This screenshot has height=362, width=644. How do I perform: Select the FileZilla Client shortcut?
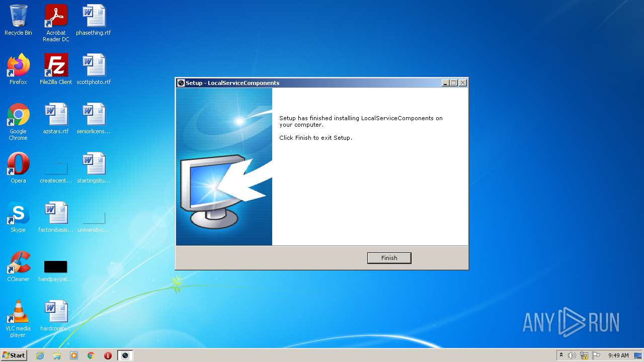tap(56, 69)
